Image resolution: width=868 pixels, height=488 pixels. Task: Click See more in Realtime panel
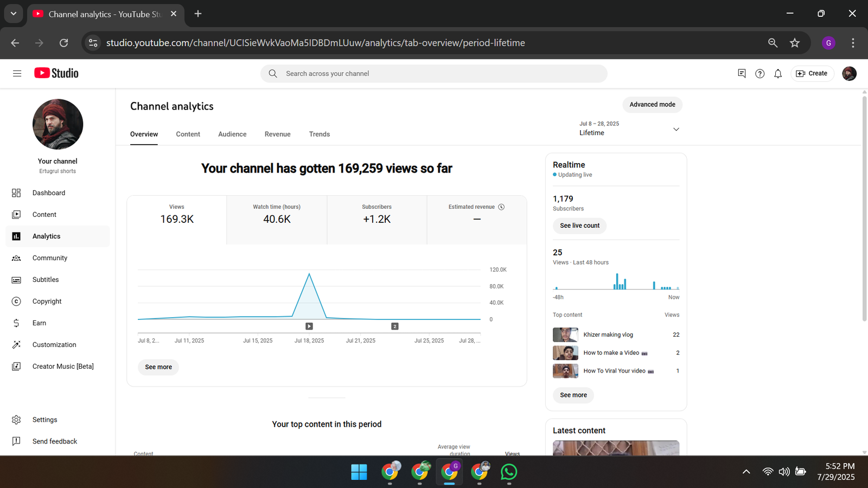coord(573,395)
